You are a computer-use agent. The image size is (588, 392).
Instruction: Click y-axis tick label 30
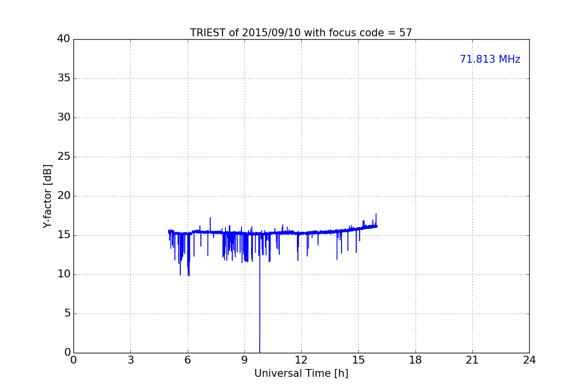64,118
